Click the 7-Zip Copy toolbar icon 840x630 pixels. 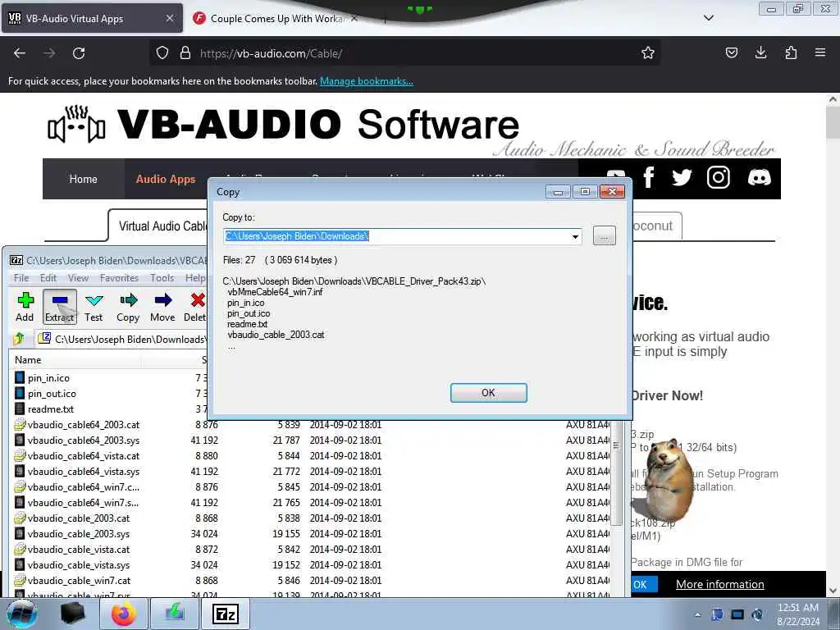(128, 307)
